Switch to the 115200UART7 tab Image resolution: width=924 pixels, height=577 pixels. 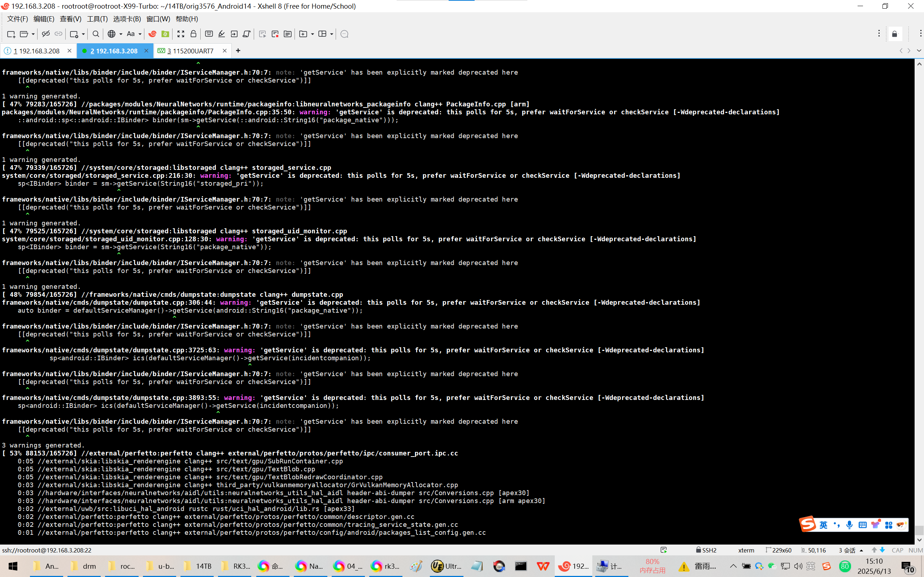point(192,51)
